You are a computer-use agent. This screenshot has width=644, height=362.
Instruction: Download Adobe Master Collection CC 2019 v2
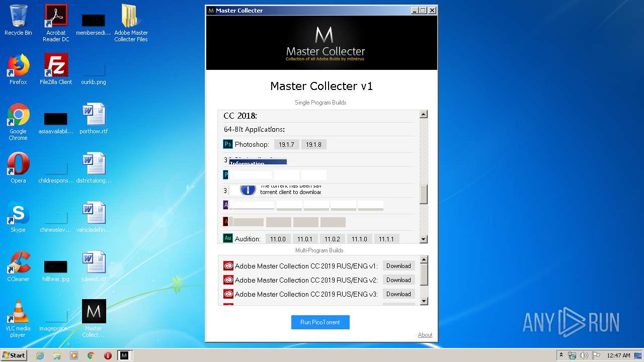(x=398, y=280)
